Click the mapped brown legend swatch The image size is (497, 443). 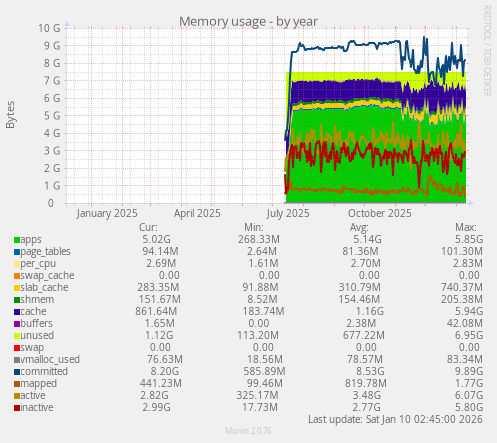pos(17,384)
